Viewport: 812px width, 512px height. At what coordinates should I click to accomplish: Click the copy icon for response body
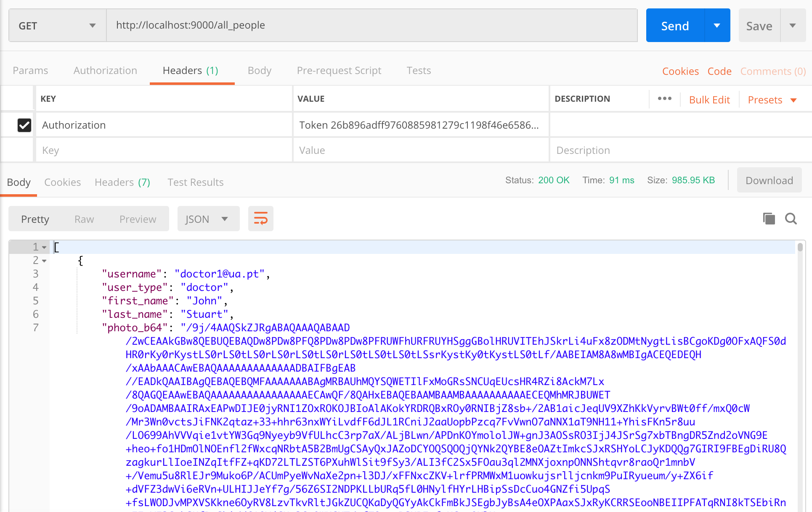769,218
